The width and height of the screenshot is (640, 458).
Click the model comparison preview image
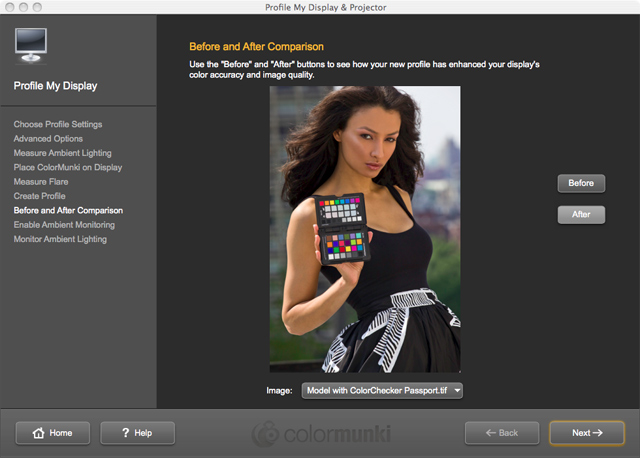(x=365, y=229)
